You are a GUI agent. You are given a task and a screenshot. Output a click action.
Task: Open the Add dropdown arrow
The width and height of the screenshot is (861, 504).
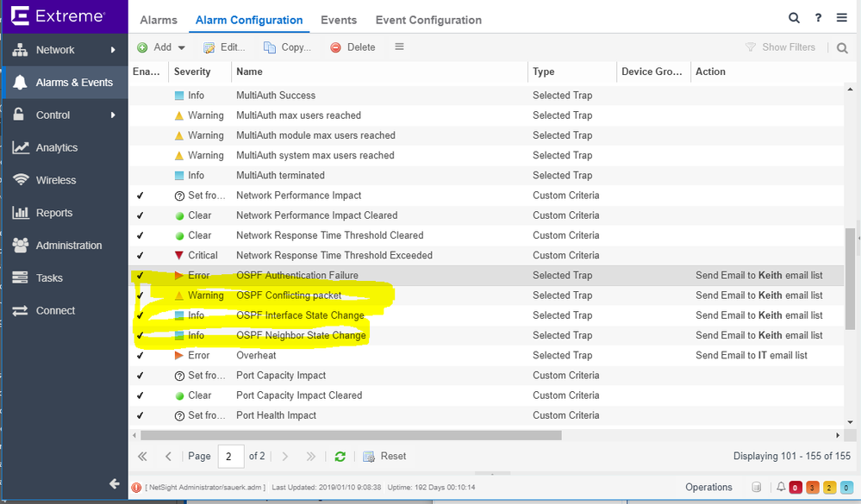pos(182,47)
